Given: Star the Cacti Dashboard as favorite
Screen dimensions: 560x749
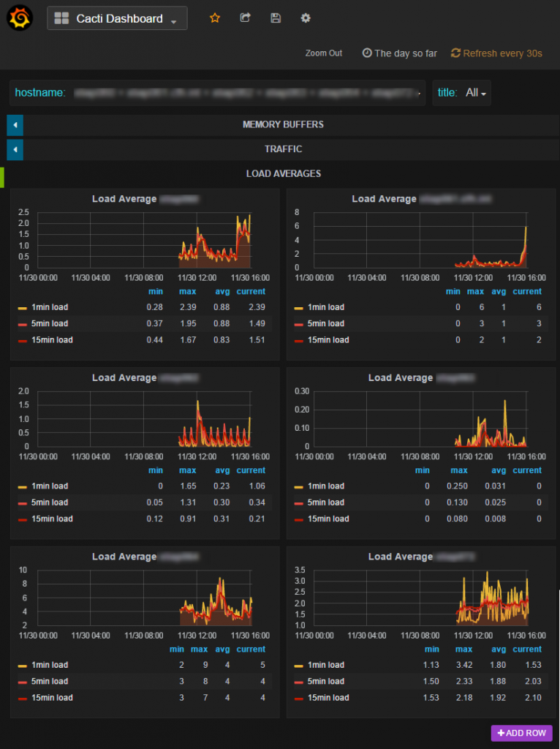Looking at the screenshot, I should pyautogui.click(x=215, y=18).
